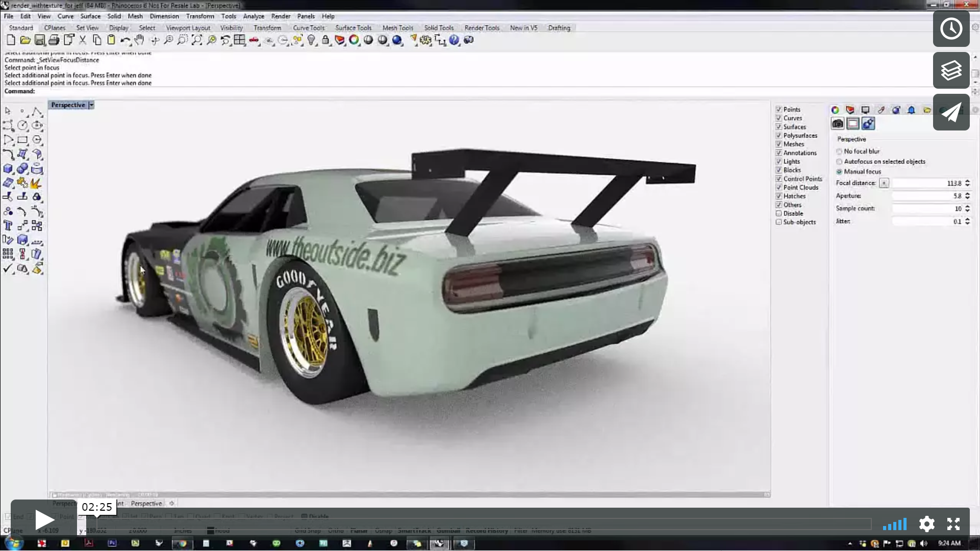The image size is (980, 551).
Task: Adjust the Jitter spinner arrows
Action: pos(967,221)
